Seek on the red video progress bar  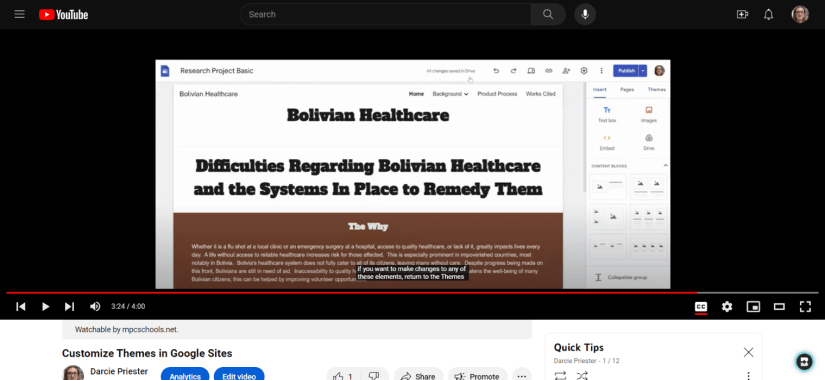tap(412, 293)
